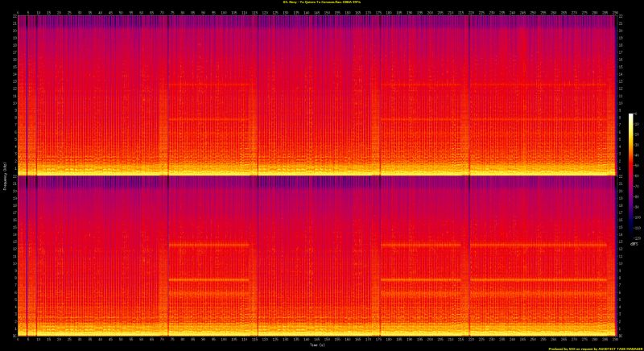Click the 0 tick on bottom time axis
Screen dimensions: 644x351
pos(19,340)
